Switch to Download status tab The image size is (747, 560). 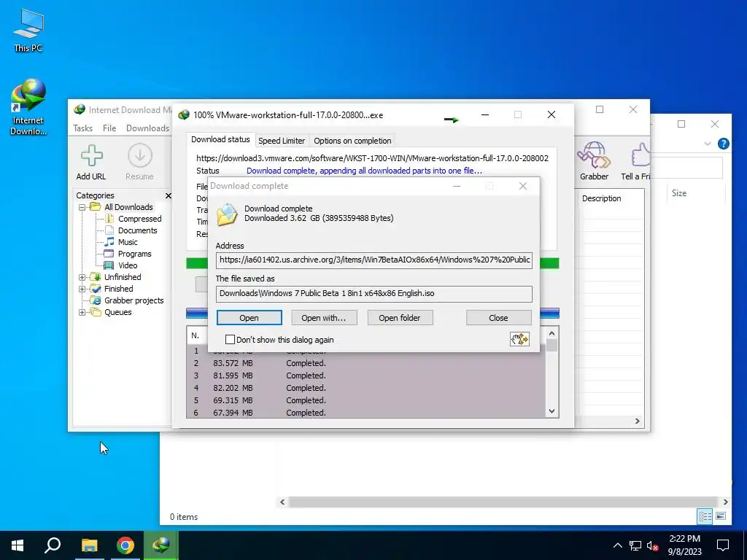click(x=220, y=139)
